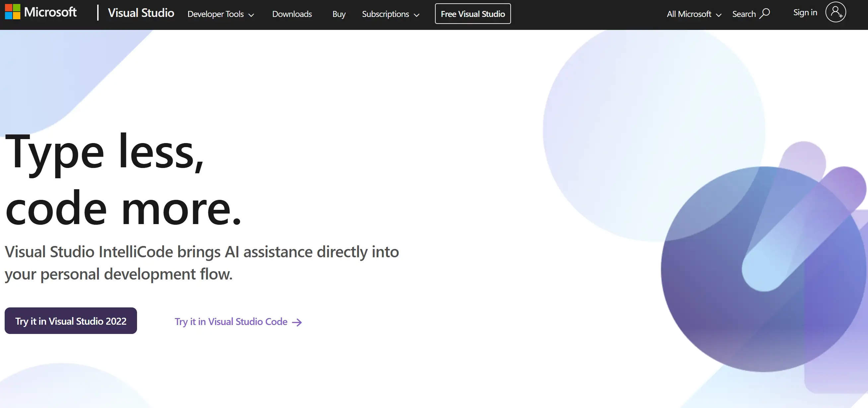Go to the Downloads page
The height and width of the screenshot is (408, 868).
292,14
